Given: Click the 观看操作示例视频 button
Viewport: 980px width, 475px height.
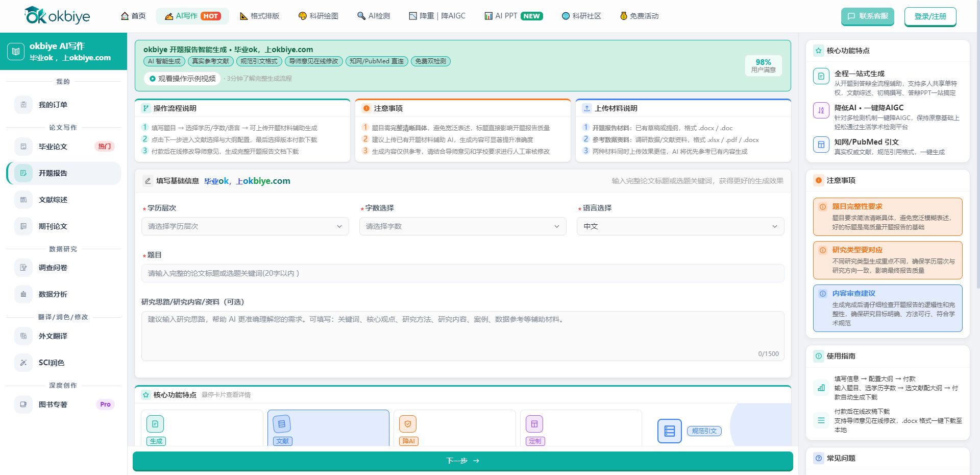Looking at the screenshot, I should coord(182,79).
